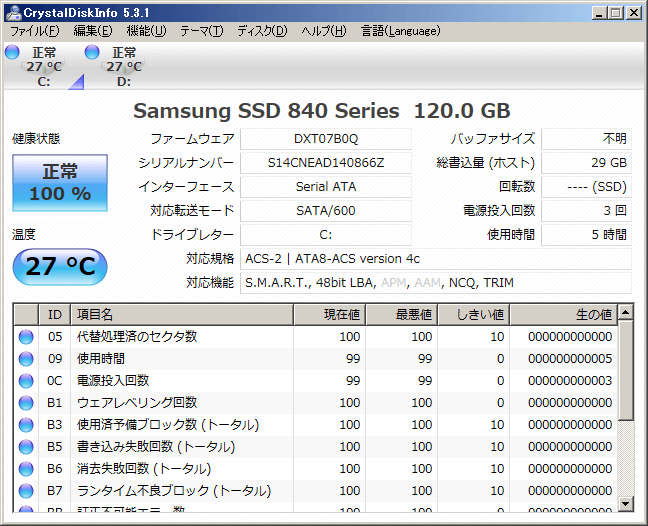This screenshot has height=526, width=648.
Task: Click status orb for attribute 09
Action: point(26,359)
